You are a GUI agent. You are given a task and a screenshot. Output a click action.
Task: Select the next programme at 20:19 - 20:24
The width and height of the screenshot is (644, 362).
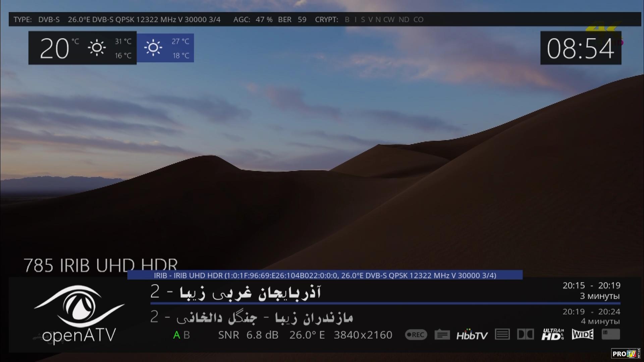(x=252, y=317)
